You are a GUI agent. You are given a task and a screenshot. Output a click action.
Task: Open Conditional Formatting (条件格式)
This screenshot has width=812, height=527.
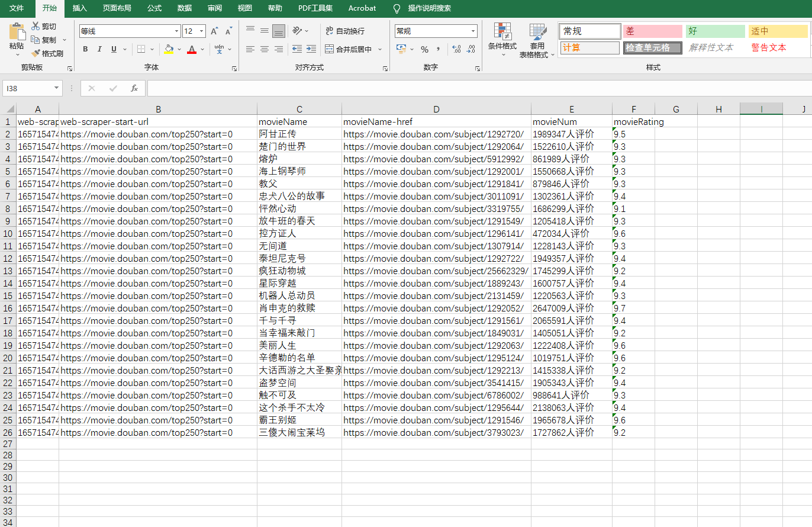click(502, 39)
